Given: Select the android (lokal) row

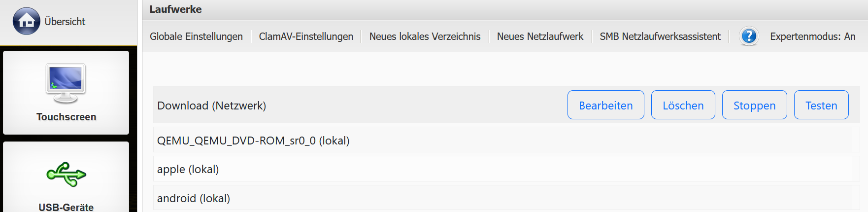Looking at the screenshot, I should coord(194,198).
